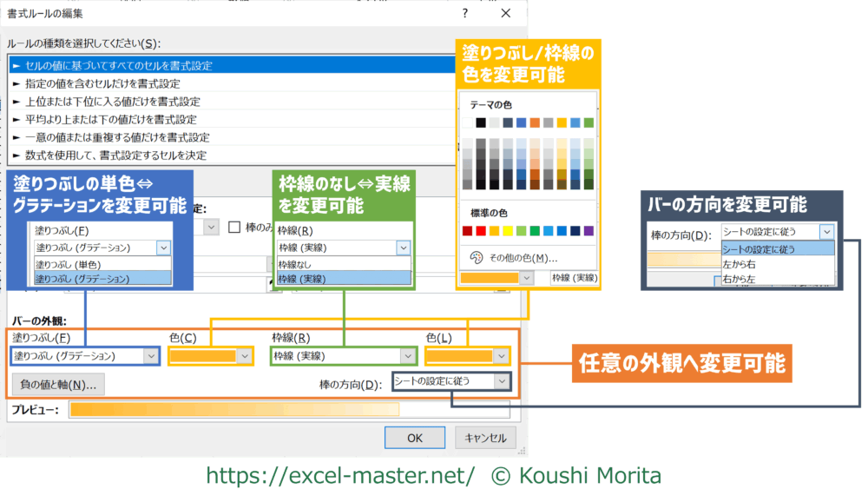This screenshot has width=868, height=489.
Task: Select the black swatch in テーマの色
Action: [x=481, y=122]
